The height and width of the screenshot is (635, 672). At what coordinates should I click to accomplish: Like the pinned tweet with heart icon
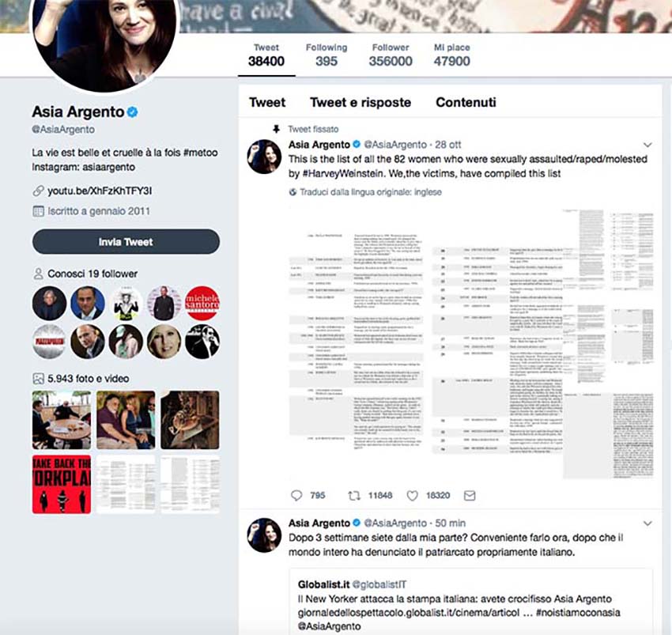point(412,496)
